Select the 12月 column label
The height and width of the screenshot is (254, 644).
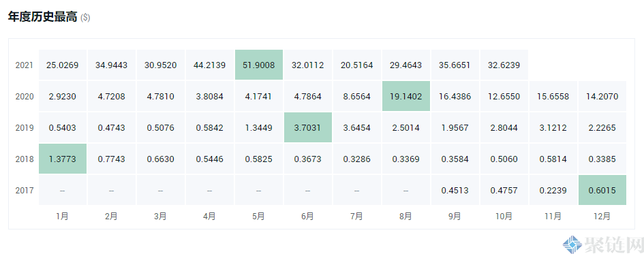pyautogui.click(x=602, y=217)
